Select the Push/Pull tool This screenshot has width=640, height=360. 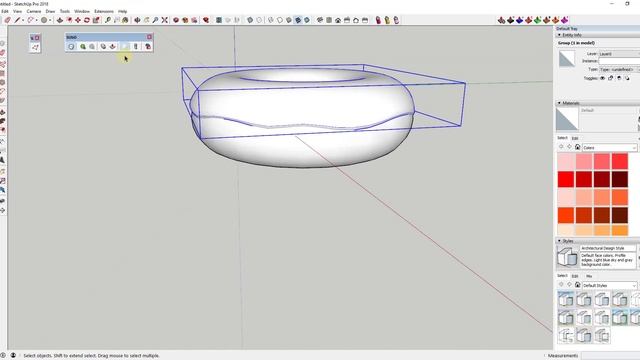tap(60, 20)
